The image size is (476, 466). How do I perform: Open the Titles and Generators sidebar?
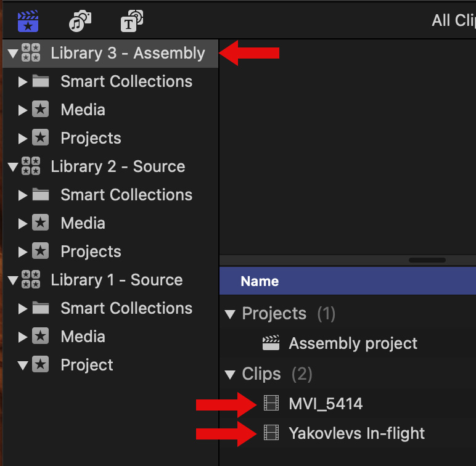pos(132,22)
